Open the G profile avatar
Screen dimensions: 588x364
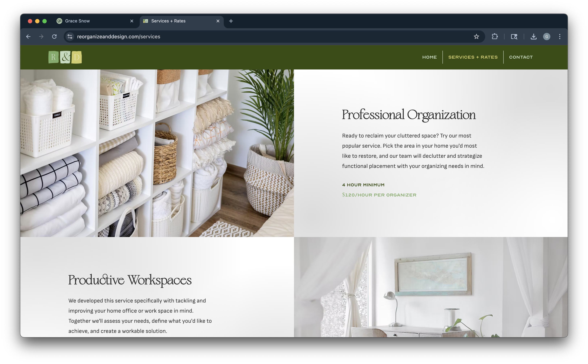pyautogui.click(x=547, y=37)
